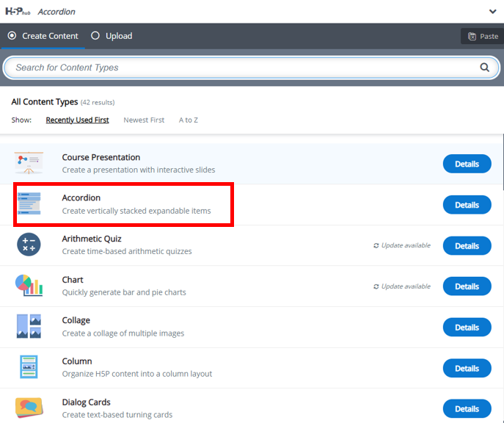This screenshot has height=423, width=504.
Task: Click the Arithmetic Quiz icon
Action: click(29, 245)
